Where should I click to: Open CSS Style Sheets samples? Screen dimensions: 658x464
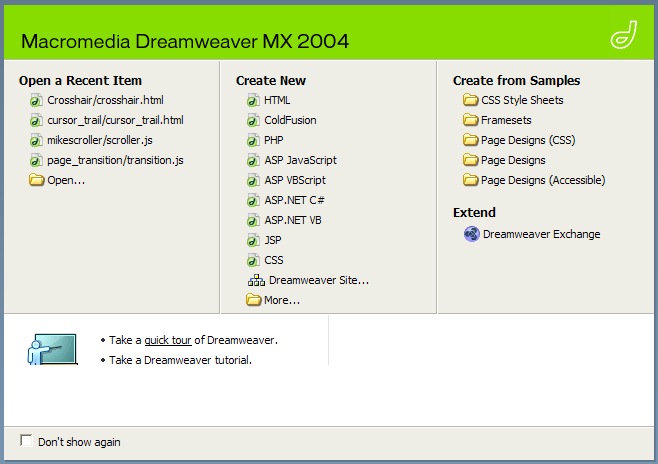(x=522, y=100)
